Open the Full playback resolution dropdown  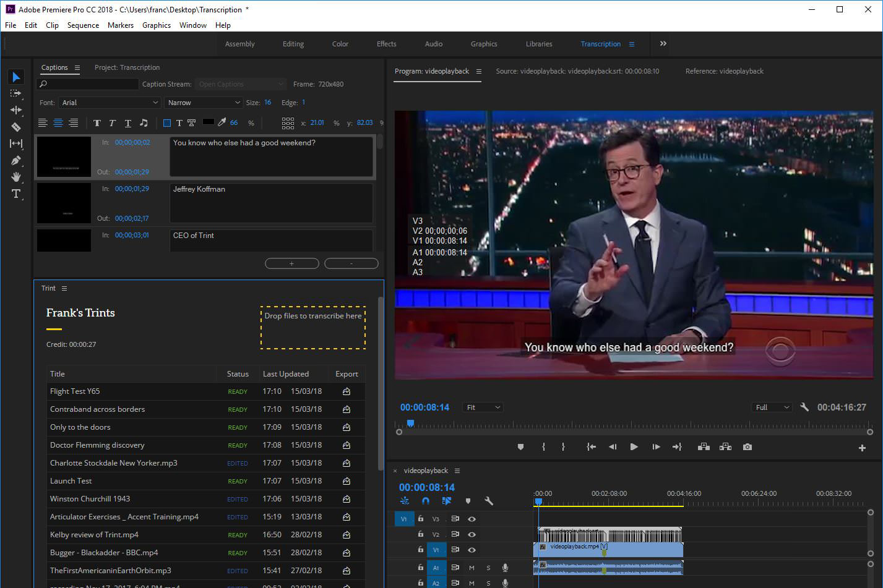[772, 407]
